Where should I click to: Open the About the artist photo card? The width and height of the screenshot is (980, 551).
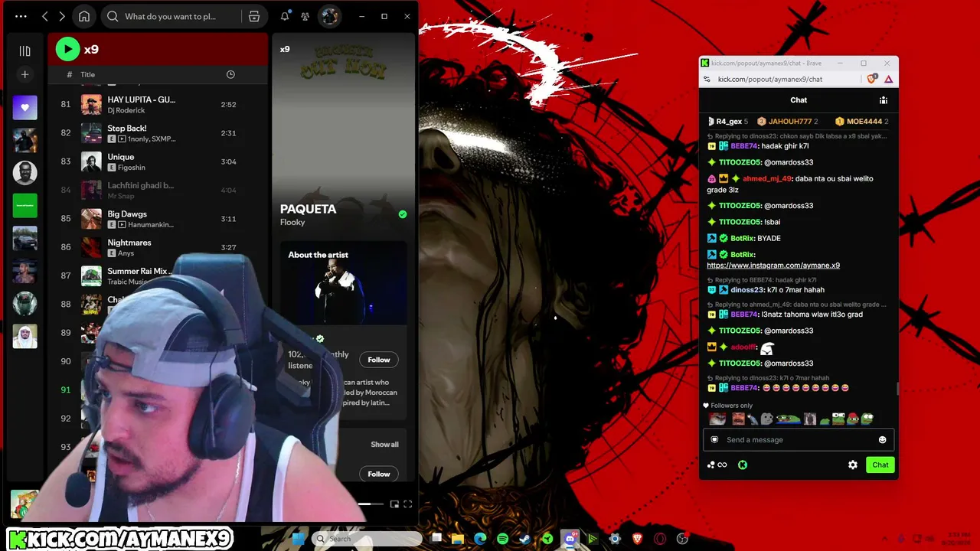[344, 283]
